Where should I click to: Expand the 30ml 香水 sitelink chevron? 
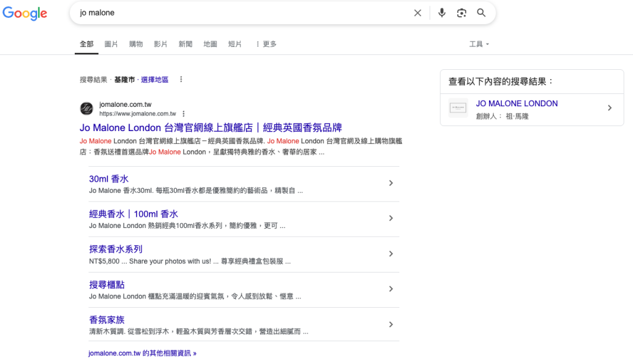pos(391,183)
